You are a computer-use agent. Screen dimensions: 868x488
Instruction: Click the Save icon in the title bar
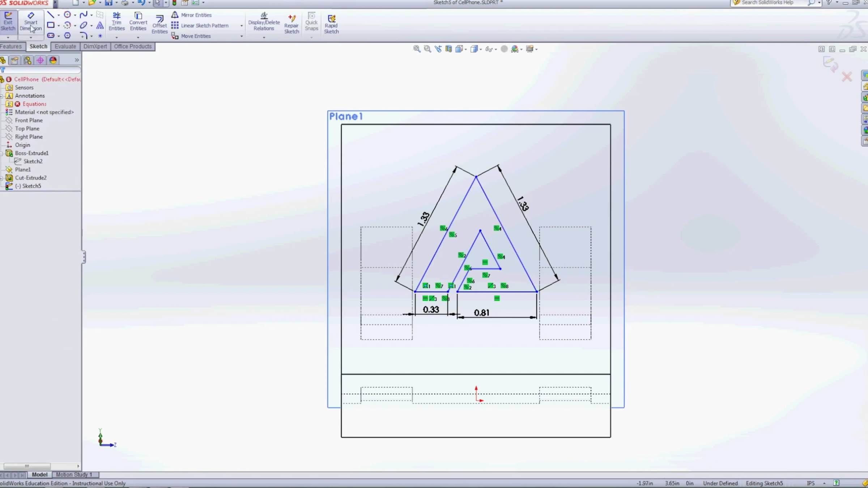tap(109, 3)
